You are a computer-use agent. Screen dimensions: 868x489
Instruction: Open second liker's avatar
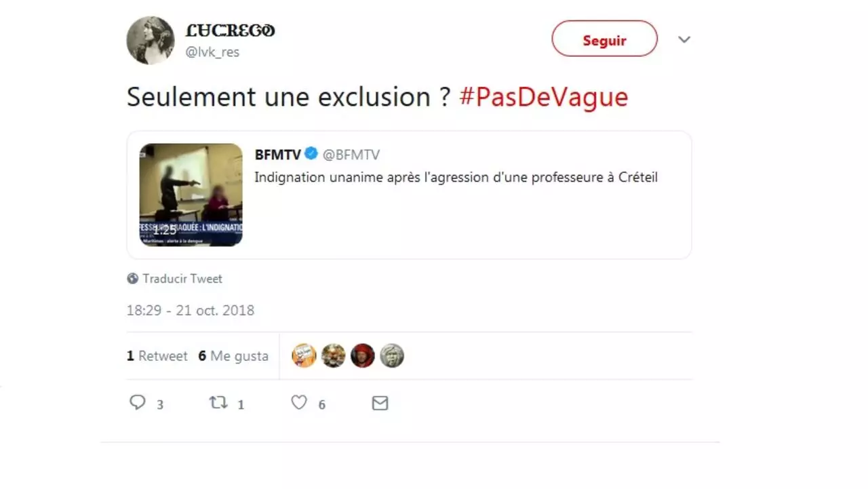tap(333, 355)
